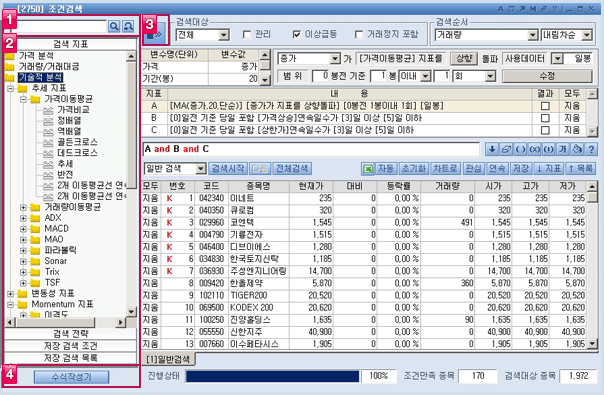This screenshot has width=604, height=395.
Task: Open the 이내 dropdown
Action: tap(425, 76)
